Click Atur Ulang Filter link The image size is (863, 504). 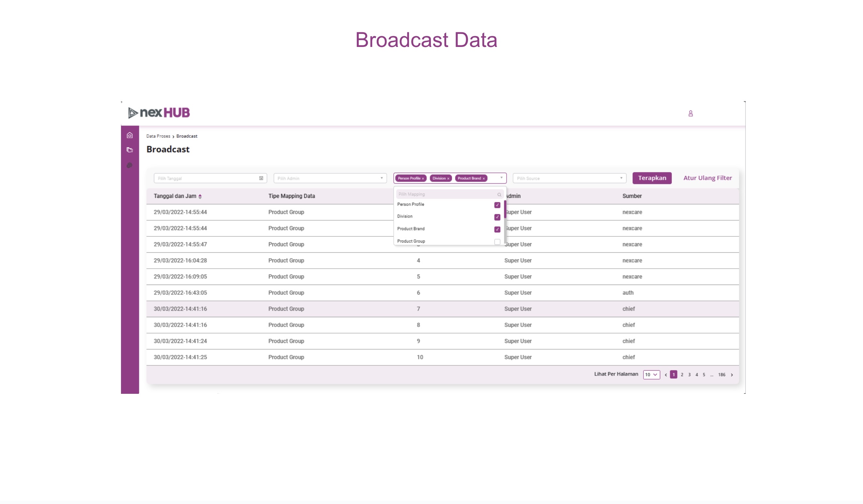pyautogui.click(x=707, y=178)
